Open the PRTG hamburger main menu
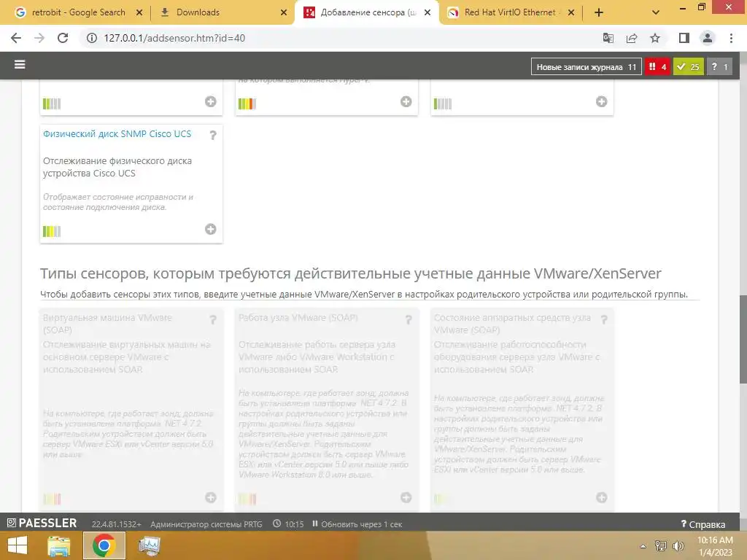747x560 pixels. (x=20, y=64)
